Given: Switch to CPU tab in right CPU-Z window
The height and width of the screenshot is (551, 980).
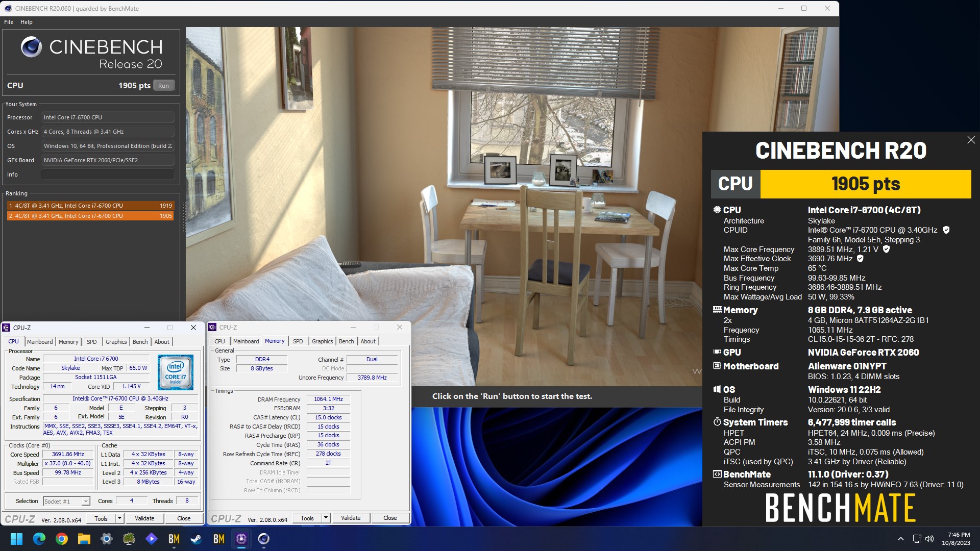Looking at the screenshot, I should point(219,341).
